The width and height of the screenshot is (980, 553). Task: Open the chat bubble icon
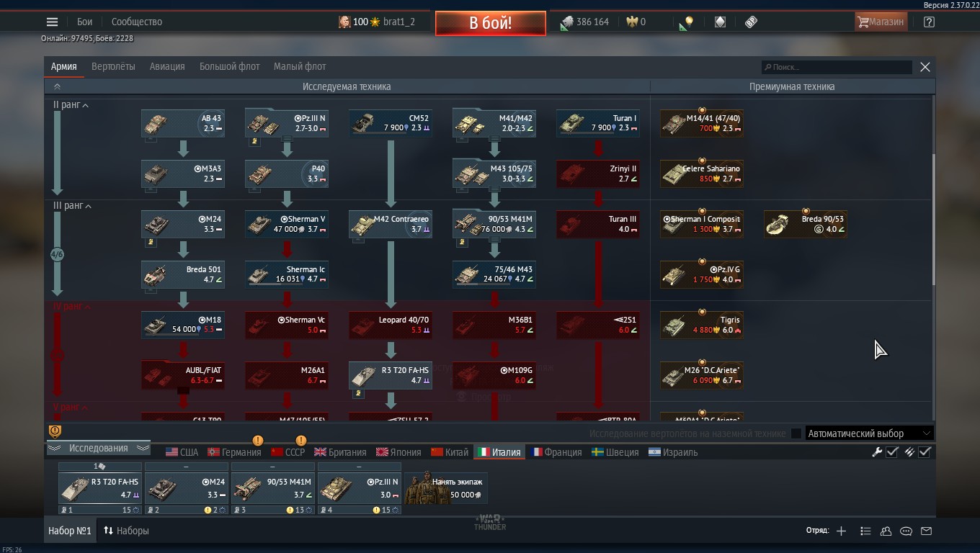click(906, 531)
